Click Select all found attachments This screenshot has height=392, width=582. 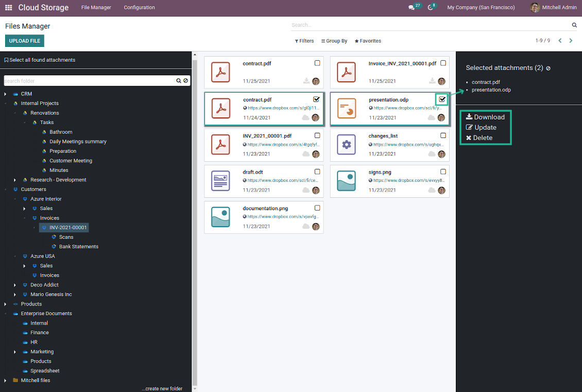(40, 60)
